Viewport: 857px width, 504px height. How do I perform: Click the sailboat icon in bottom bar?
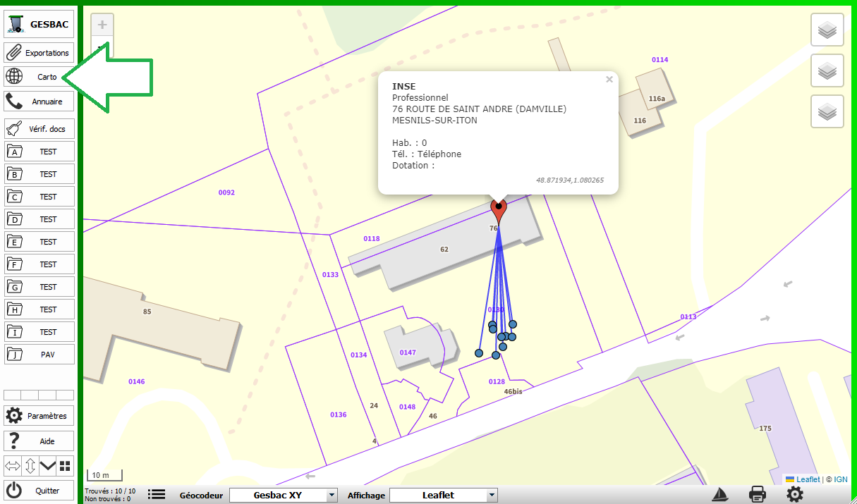(x=720, y=495)
